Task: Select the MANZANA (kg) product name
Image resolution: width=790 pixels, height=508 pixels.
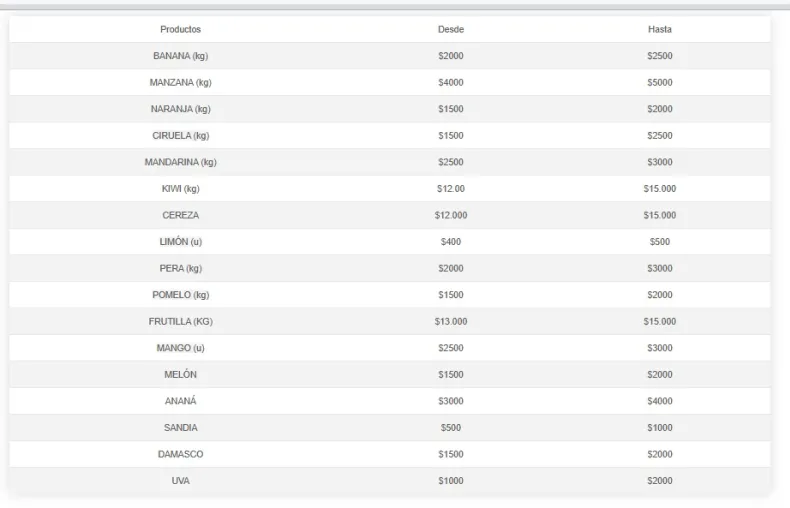Action: (180, 82)
